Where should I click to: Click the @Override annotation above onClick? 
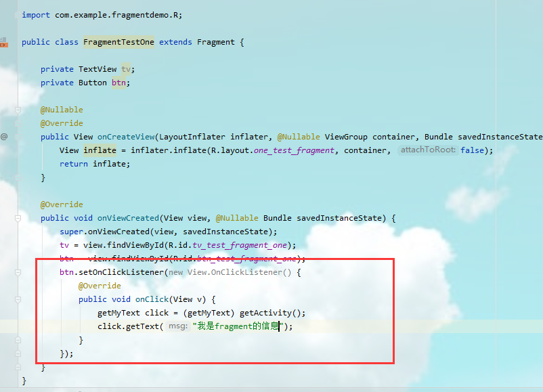[x=100, y=286]
